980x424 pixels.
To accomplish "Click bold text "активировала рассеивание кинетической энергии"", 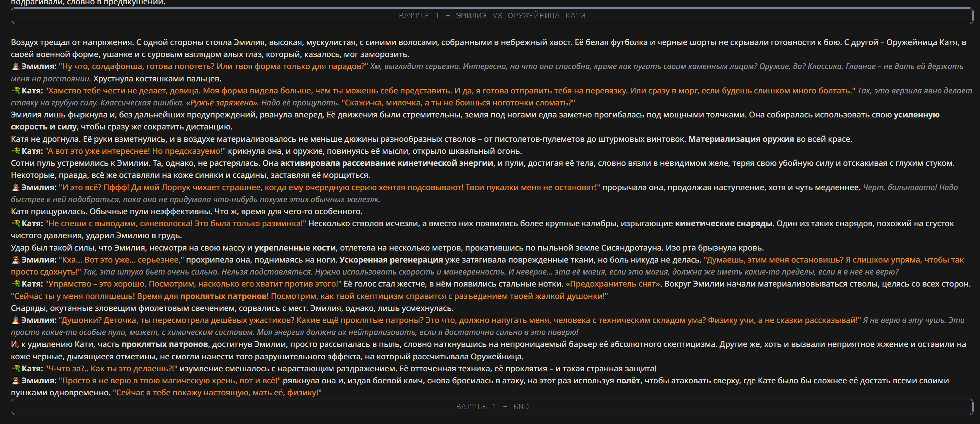I will point(386,163).
